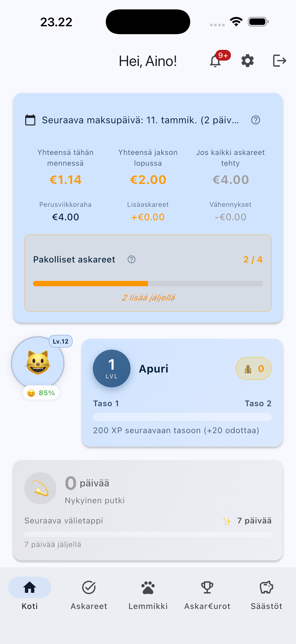Image resolution: width=296 pixels, height=644 pixels.
Task: Tap the help icon beside next payday
Action: [256, 120]
